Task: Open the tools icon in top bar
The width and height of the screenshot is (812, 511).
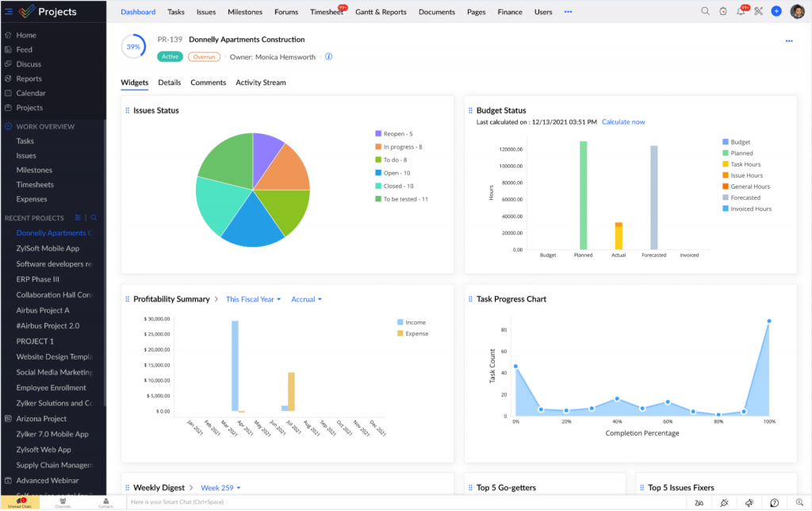Action: pyautogui.click(x=759, y=12)
